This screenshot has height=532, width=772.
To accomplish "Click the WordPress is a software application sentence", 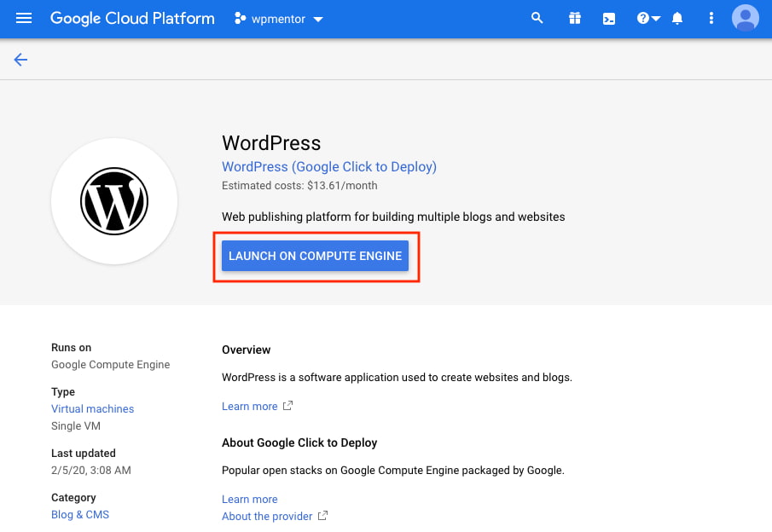I will (397, 378).
